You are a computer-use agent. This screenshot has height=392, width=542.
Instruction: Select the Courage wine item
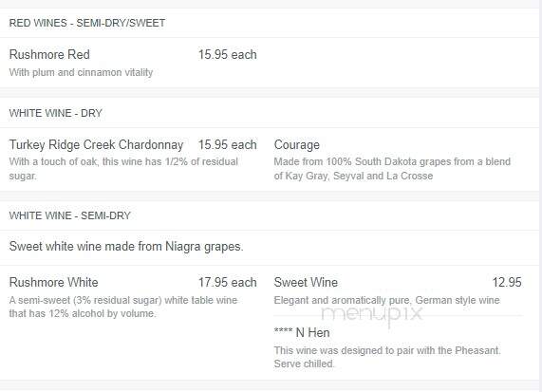coord(296,145)
